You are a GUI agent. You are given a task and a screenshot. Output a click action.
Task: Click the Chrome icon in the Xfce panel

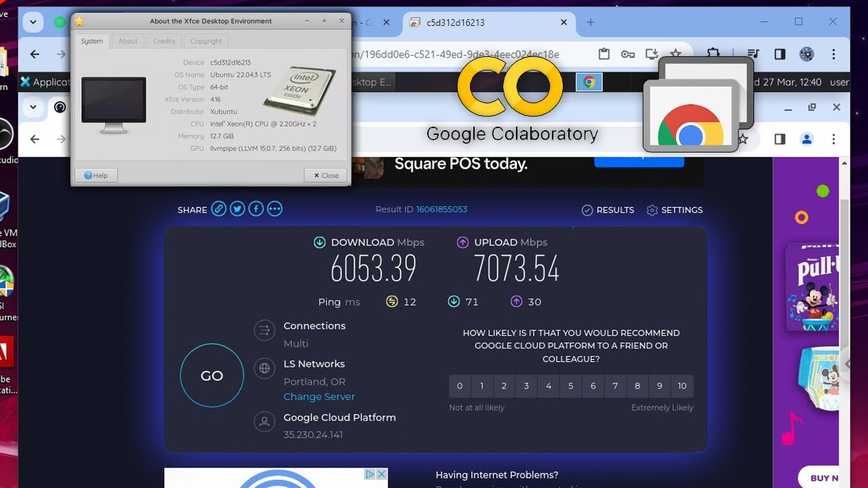(589, 82)
